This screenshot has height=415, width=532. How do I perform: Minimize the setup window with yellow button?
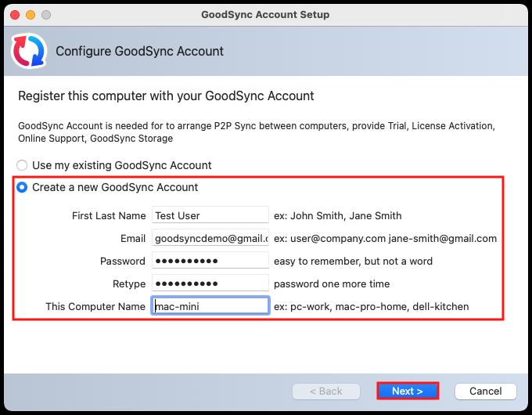tap(31, 15)
